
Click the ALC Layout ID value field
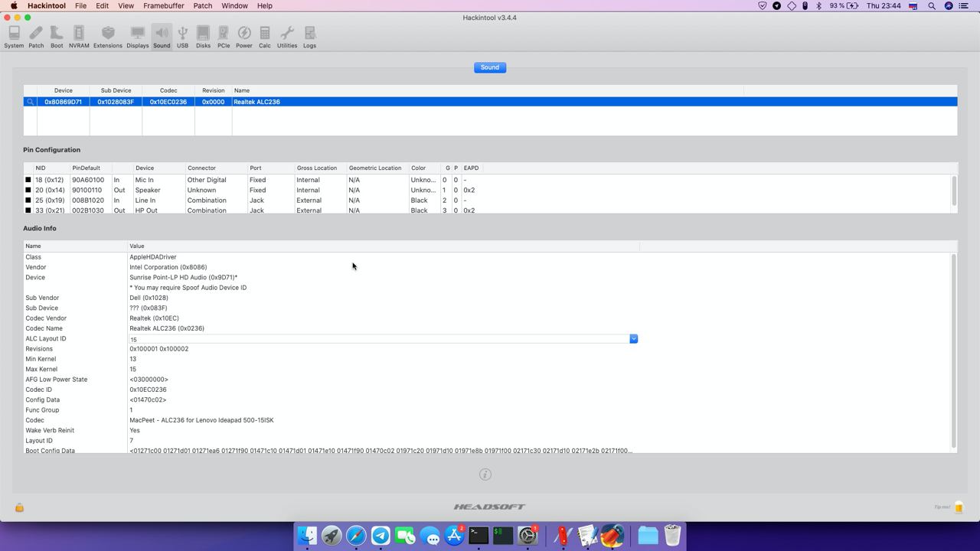[x=379, y=339]
